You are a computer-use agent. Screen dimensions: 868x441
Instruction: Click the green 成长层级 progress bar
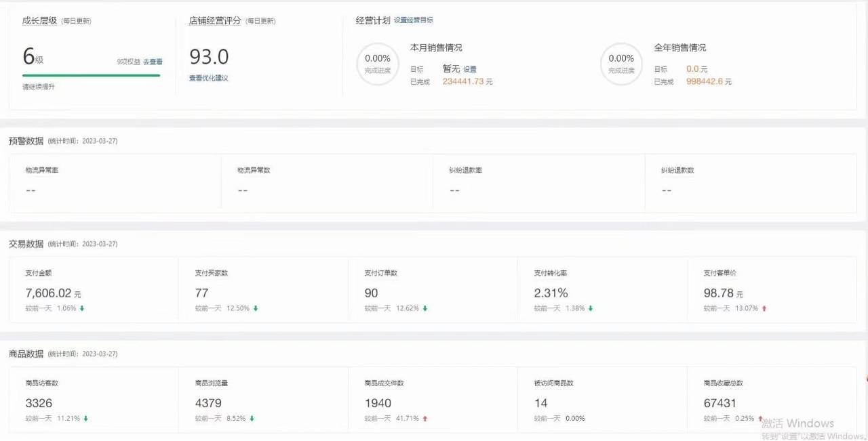pos(92,75)
